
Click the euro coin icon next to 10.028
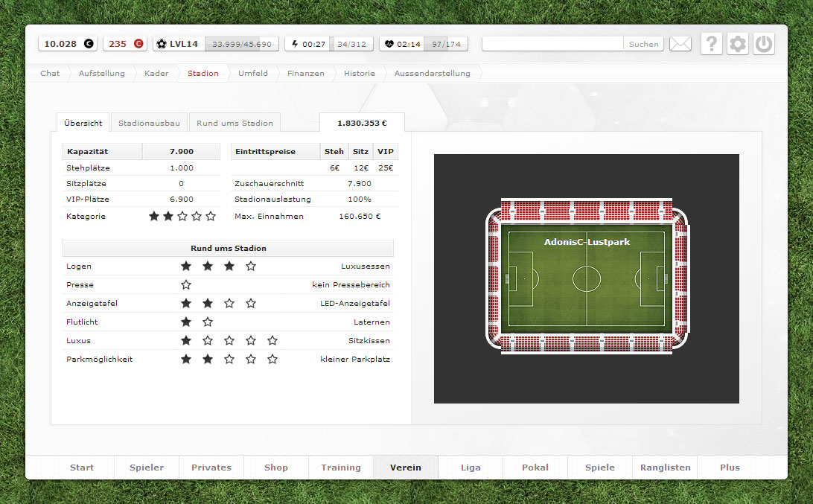point(89,44)
